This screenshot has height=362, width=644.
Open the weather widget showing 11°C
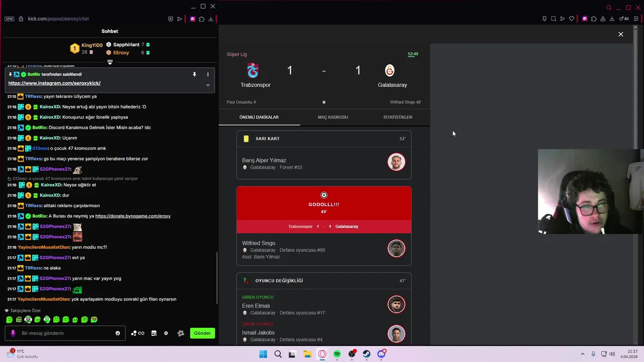coord(22,354)
